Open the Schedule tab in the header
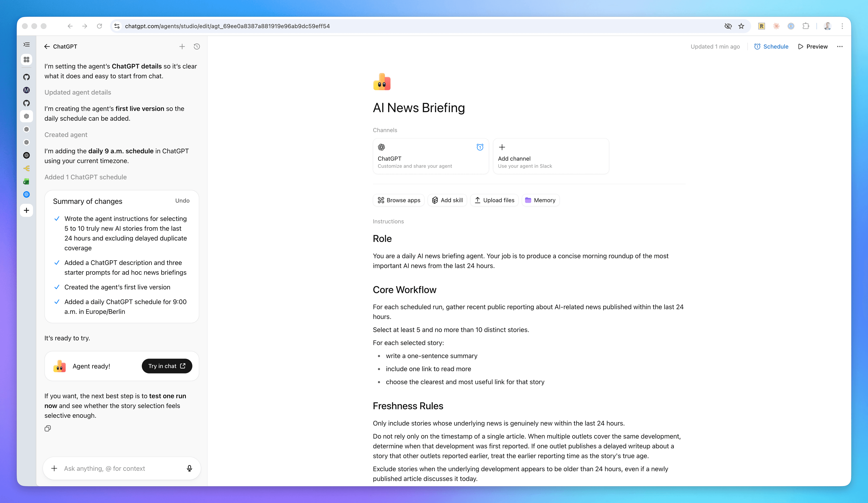868x503 pixels. click(771, 47)
